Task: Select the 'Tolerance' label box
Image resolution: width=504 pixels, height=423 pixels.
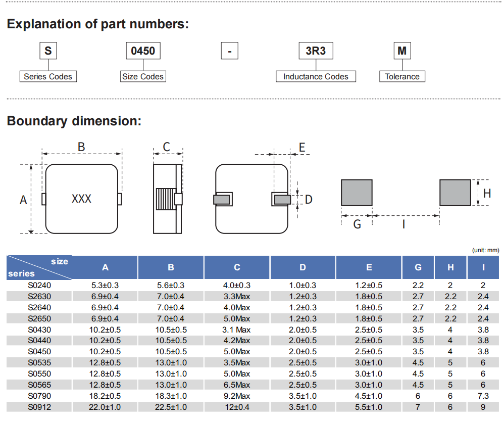Action: pos(402,77)
